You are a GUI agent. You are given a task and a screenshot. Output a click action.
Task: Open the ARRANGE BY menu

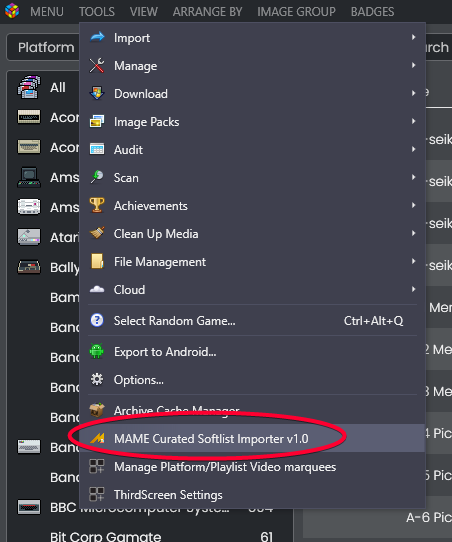click(207, 12)
